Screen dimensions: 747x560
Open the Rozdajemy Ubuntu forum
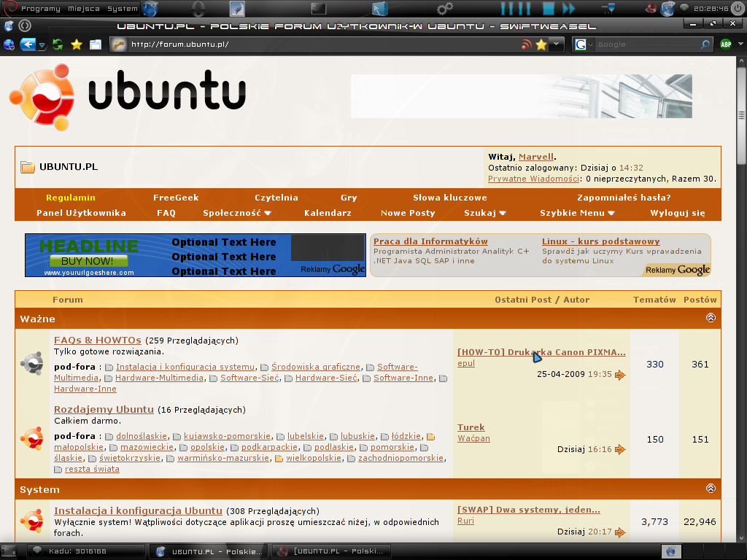[104, 410]
